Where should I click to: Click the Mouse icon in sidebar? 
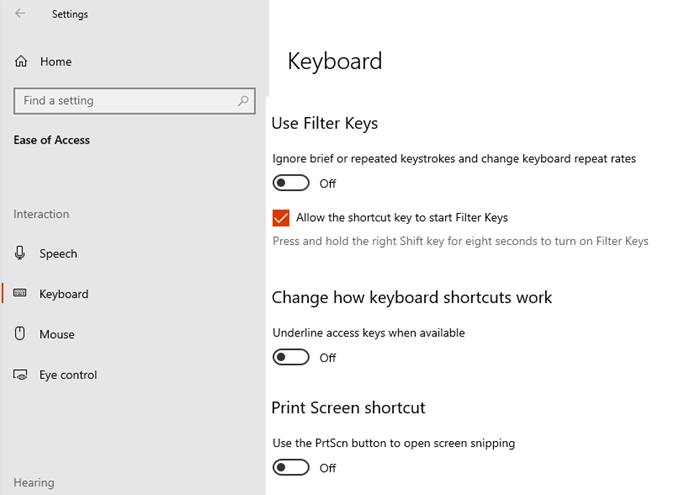20,334
